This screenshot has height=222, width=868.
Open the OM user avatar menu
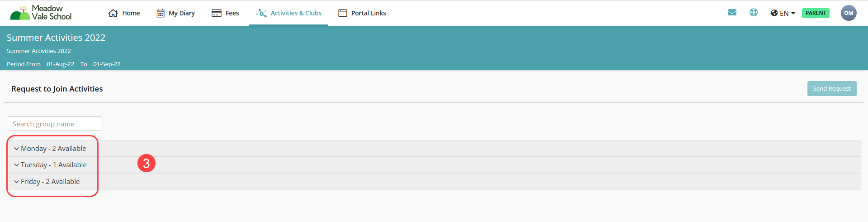849,13
